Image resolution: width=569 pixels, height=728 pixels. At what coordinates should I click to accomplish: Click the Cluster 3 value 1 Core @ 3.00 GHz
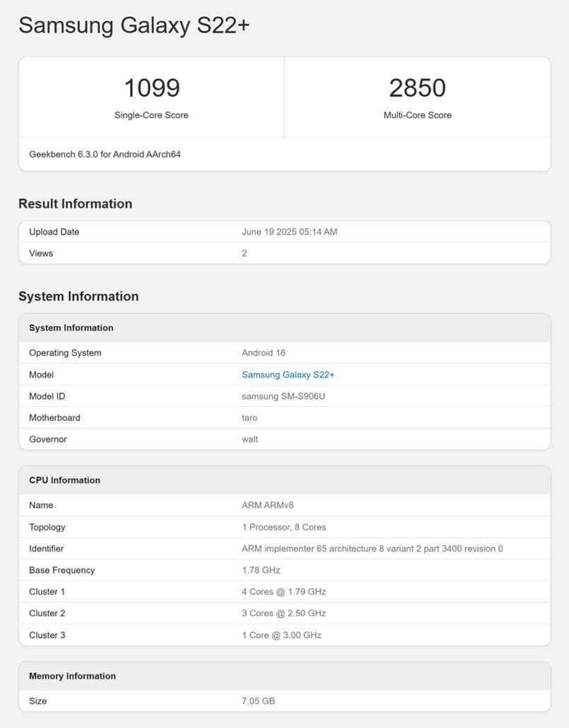pos(281,635)
